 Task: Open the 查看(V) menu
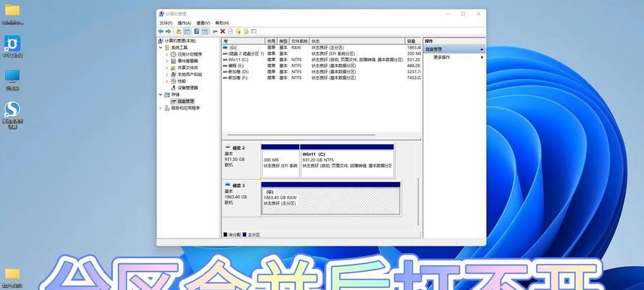[x=203, y=23]
